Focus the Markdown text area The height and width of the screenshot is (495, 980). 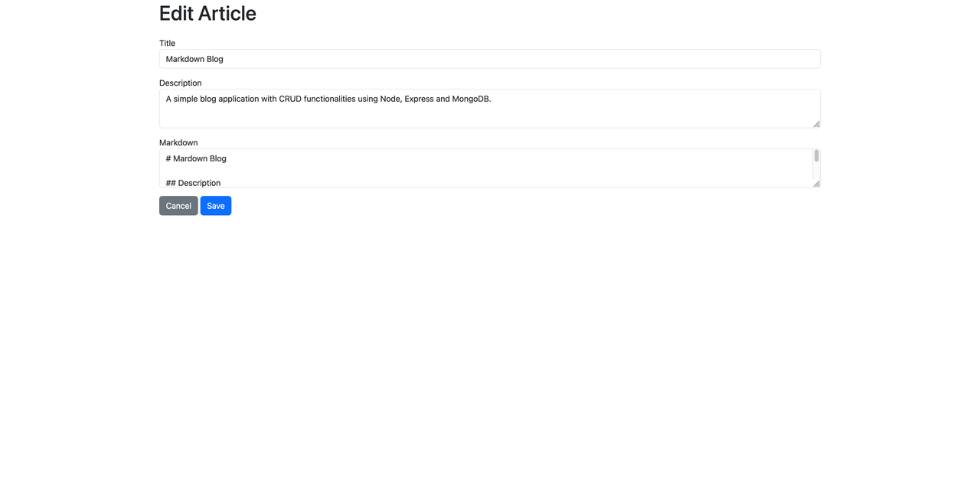pyautogui.click(x=490, y=168)
